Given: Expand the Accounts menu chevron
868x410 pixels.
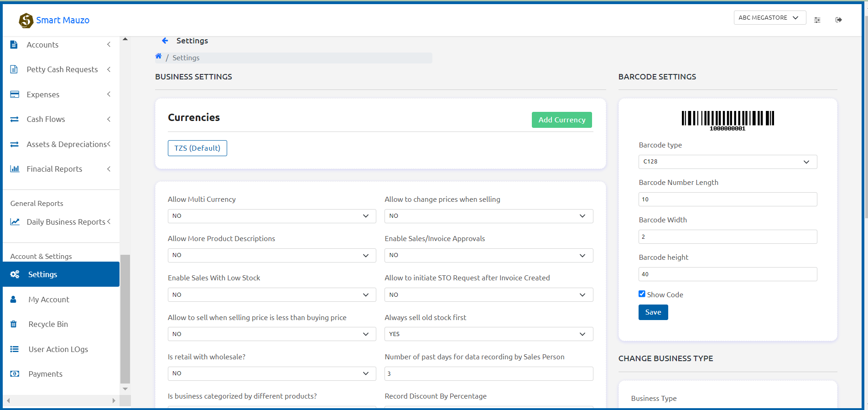Looking at the screenshot, I should click(109, 44).
